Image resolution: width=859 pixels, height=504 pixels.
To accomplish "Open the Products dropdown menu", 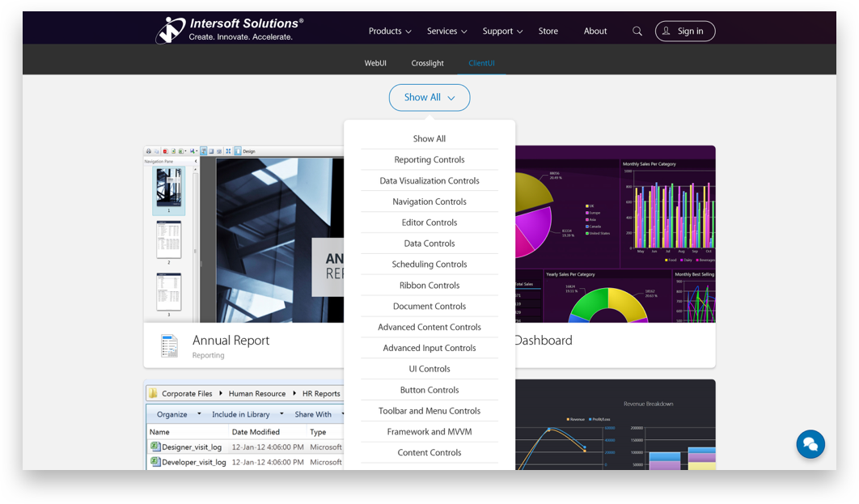I will [x=390, y=32].
